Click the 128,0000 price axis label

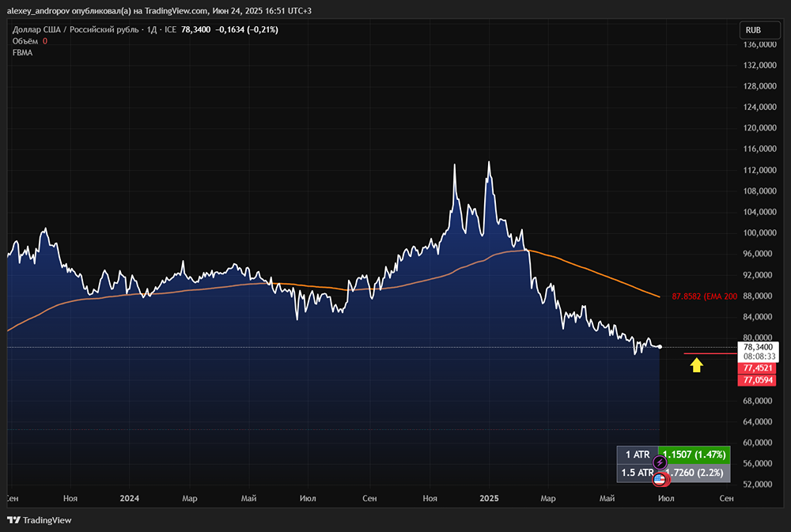click(x=759, y=86)
